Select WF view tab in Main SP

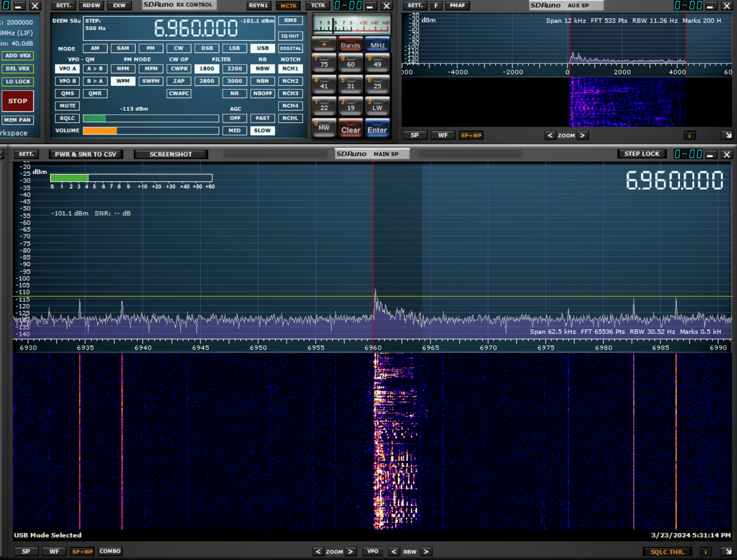(54, 551)
